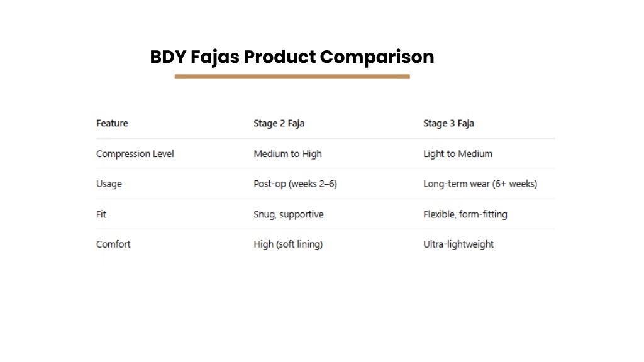Click the Flexible, form-fitting cell
The image size is (644, 362).
465,214
